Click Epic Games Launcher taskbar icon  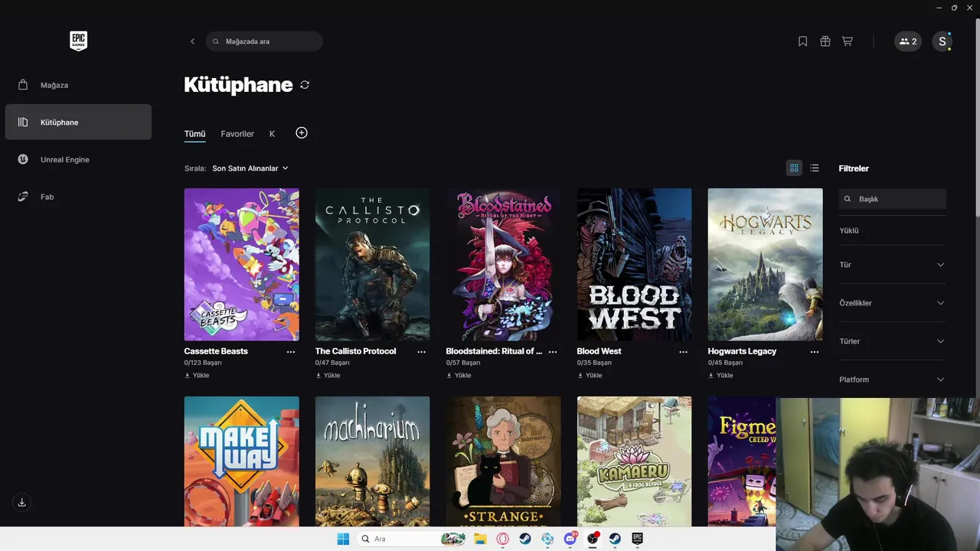click(x=637, y=539)
